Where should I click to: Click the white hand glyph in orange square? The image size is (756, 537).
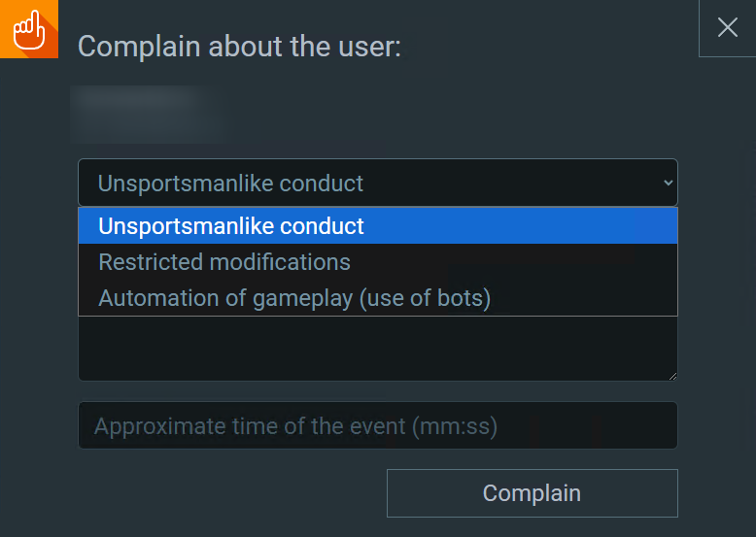point(29,30)
